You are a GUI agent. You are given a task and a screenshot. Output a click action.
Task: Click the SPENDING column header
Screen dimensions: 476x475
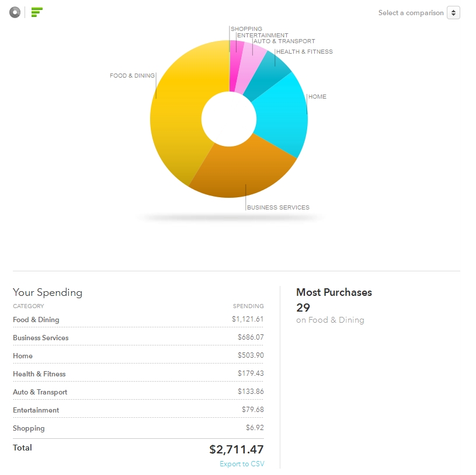coord(248,306)
